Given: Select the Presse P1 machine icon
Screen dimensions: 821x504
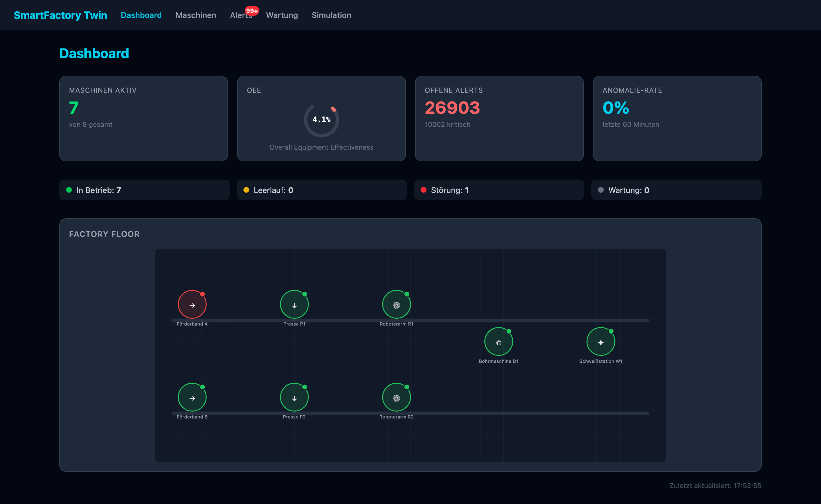Looking at the screenshot, I should click(x=294, y=305).
